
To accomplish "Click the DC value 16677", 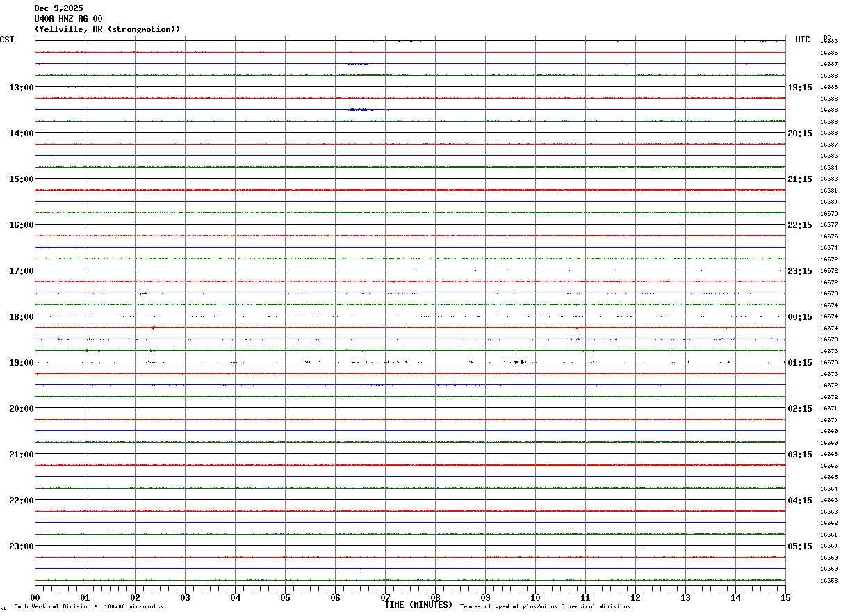I will (828, 225).
